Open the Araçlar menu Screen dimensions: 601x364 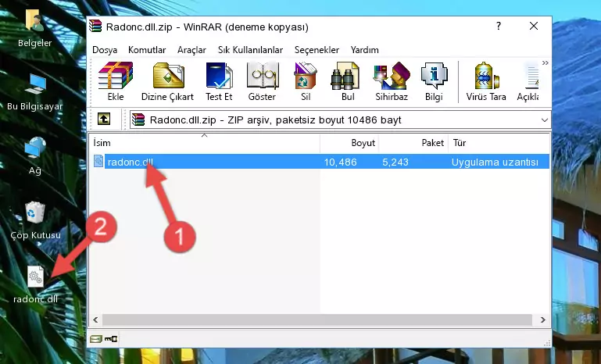tap(191, 50)
